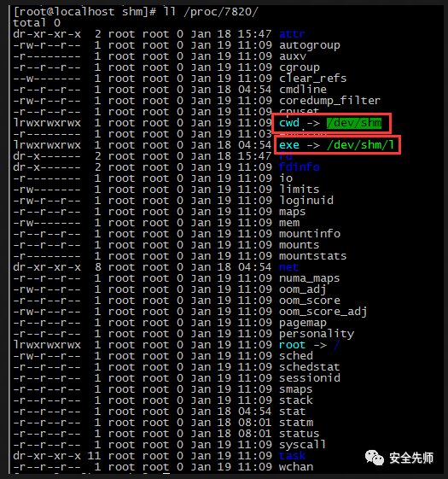Click the "oom_score_adj" file name
The height and width of the screenshot is (479, 448).
coord(323,312)
